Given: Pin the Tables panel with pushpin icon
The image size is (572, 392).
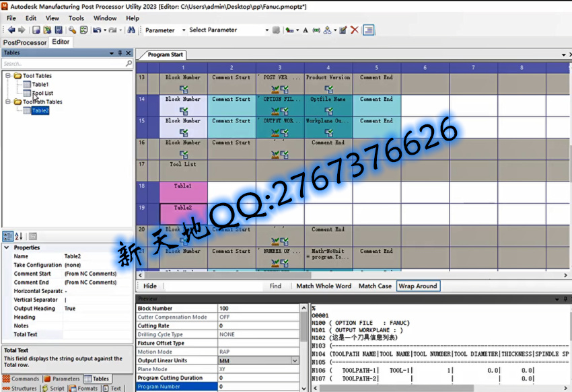Looking at the screenshot, I should pyautogui.click(x=120, y=53).
